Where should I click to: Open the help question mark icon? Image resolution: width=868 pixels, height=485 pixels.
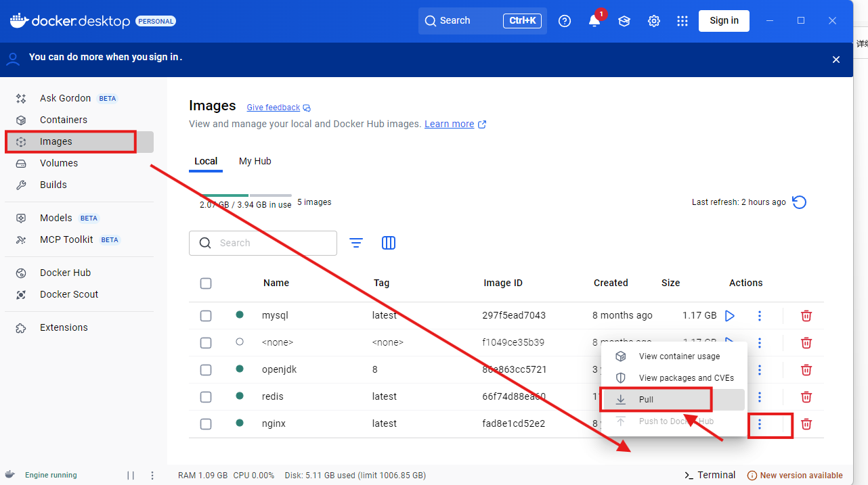coord(565,21)
